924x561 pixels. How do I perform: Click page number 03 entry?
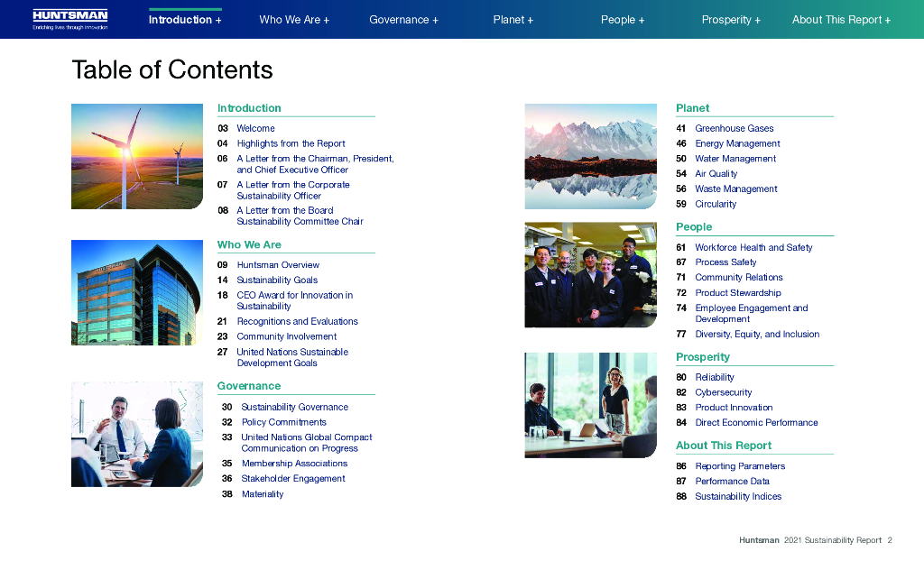pyautogui.click(x=222, y=128)
